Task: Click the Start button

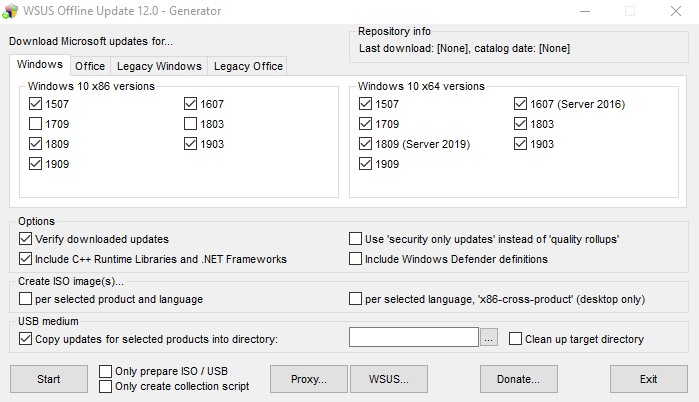Action: [49, 379]
